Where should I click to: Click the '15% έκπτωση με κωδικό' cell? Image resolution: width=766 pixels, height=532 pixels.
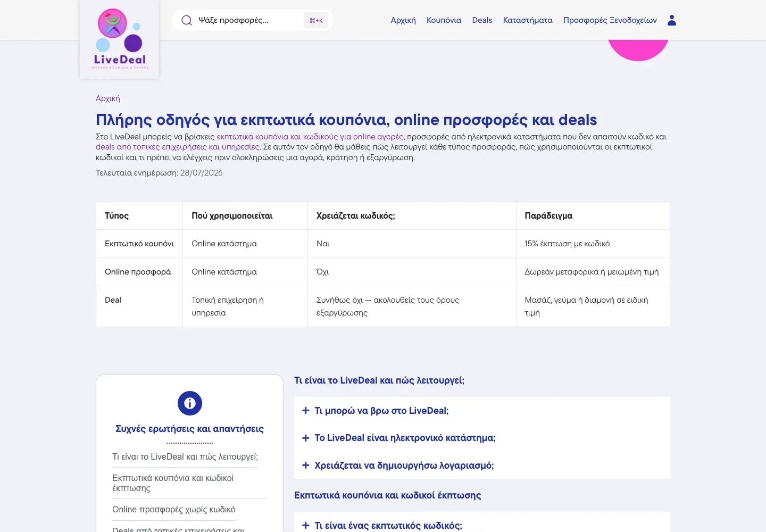593,244
